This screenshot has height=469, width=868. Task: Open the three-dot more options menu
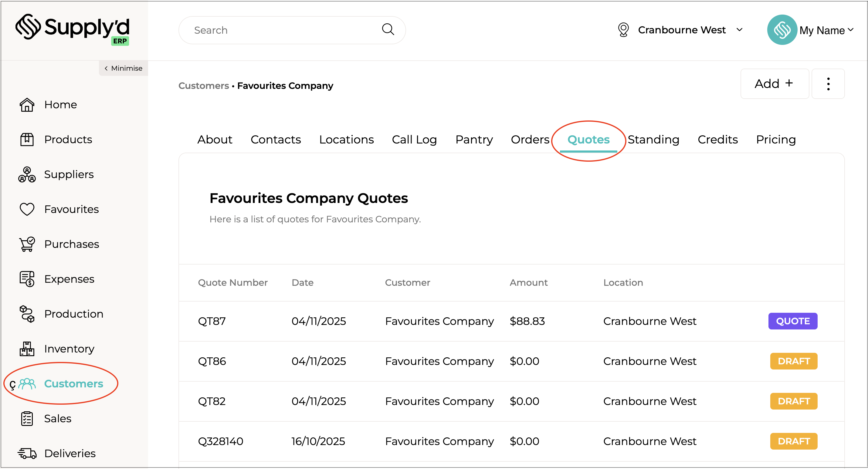point(828,84)
